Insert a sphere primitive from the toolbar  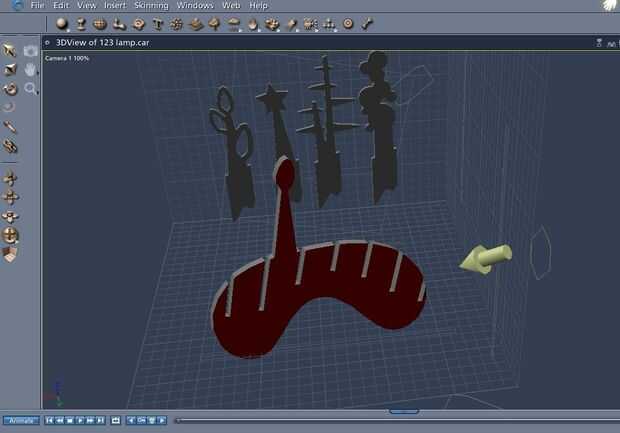tap(61, 24)
